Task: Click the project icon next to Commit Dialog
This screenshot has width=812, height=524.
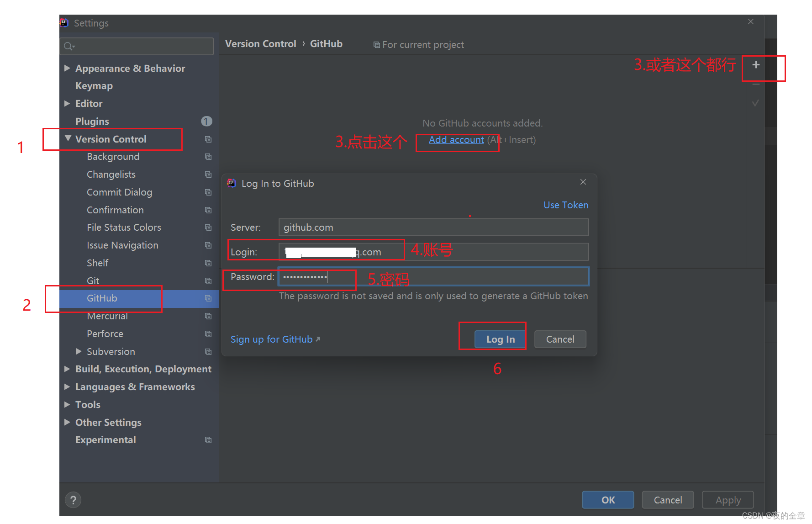Action: tap(208, 192)
